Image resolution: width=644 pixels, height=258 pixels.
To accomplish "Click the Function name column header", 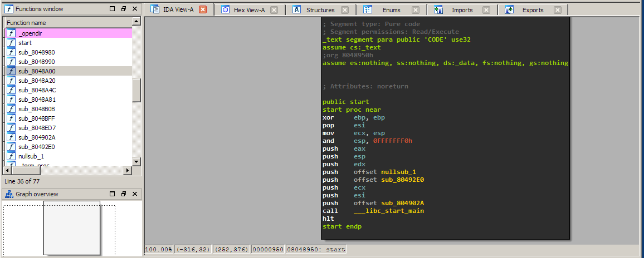I will pyautogui.click(x=68, y=23).
